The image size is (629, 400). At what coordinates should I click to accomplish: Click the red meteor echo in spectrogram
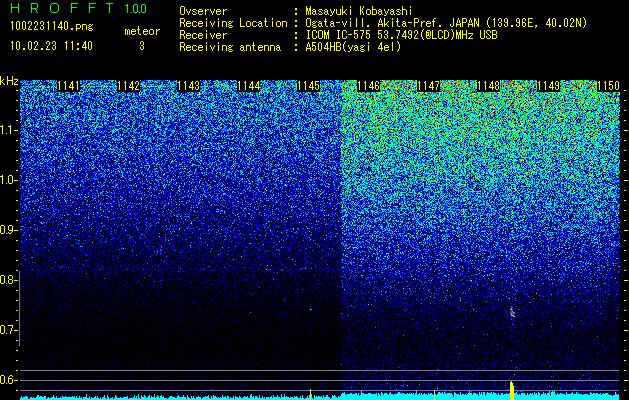[x=512, y=313]
